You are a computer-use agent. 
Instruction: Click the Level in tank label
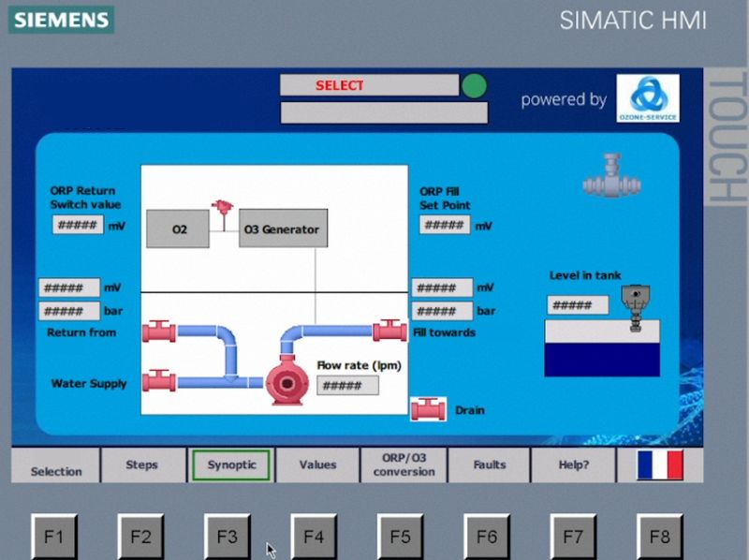585,275
